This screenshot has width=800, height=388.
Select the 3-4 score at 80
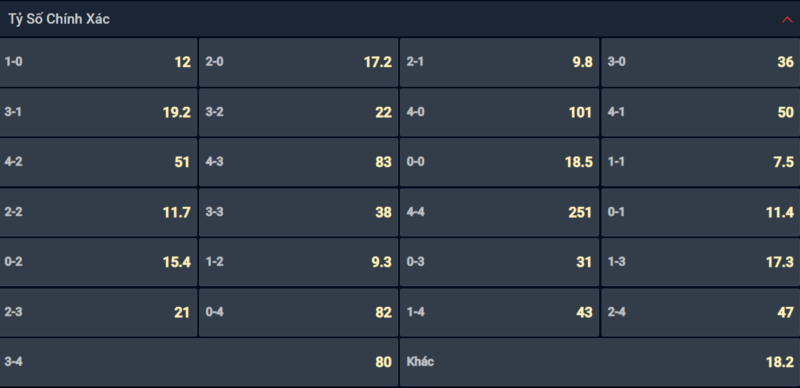pos(199,362)
